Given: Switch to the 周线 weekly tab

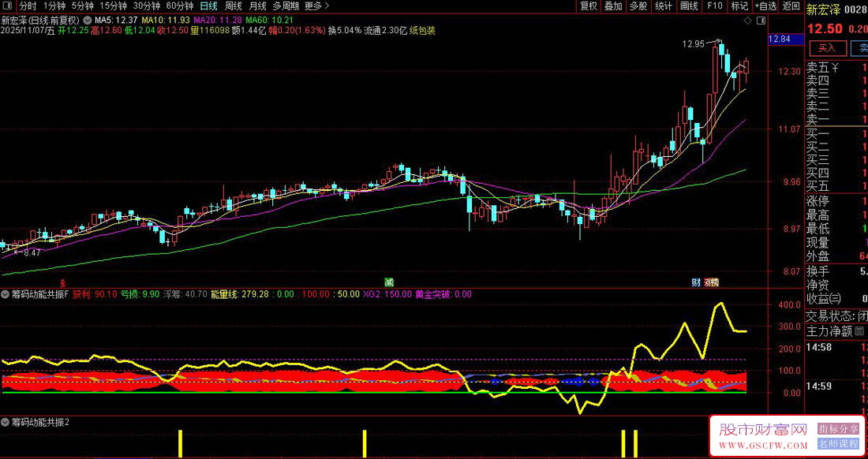Looking at the screenshot, I should 233,6.
